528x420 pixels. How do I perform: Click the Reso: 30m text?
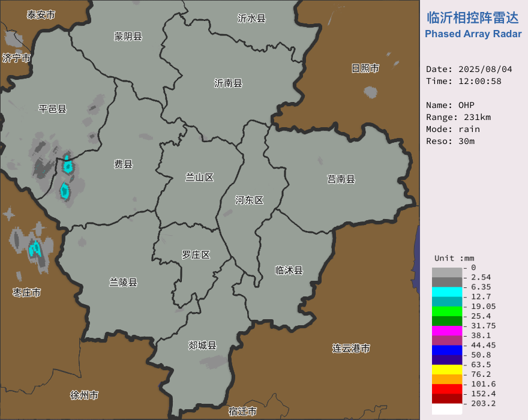[450, 142]
